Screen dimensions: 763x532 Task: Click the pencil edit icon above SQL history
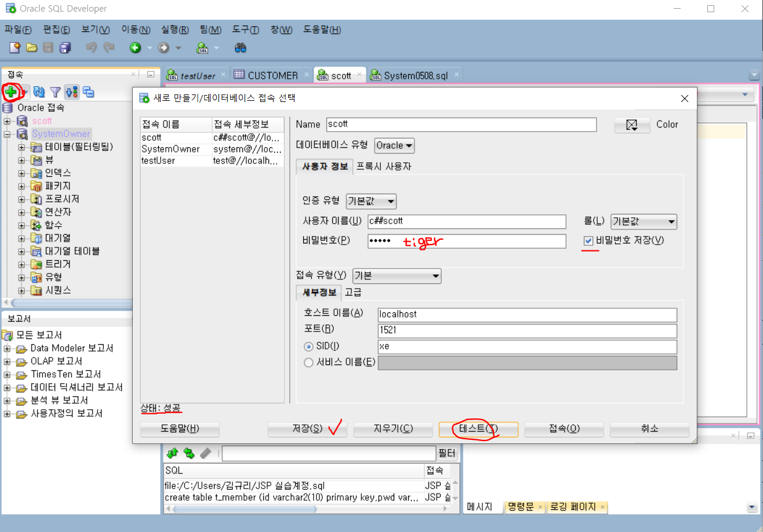(206, 453)
